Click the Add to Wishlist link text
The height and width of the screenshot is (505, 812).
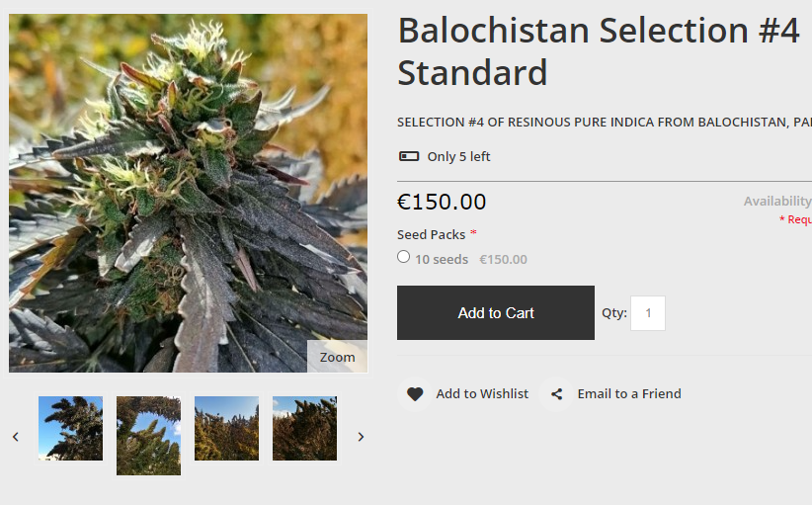tap(482, 394)
